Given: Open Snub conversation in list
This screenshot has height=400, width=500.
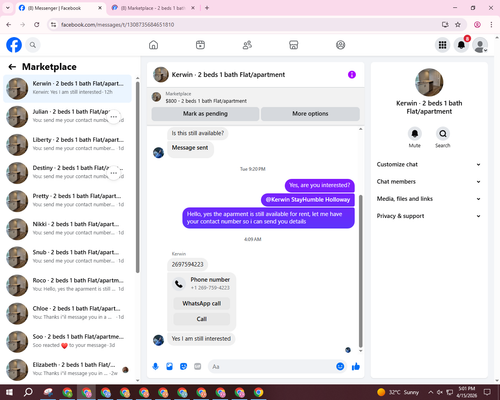Looking at the screenshot, I should tap(67, 257).
